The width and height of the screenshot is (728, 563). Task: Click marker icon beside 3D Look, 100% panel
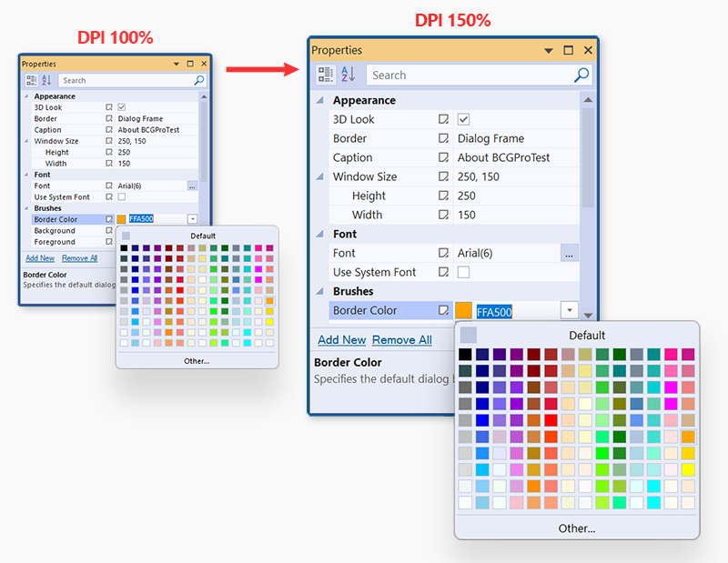tap(109, 107)
